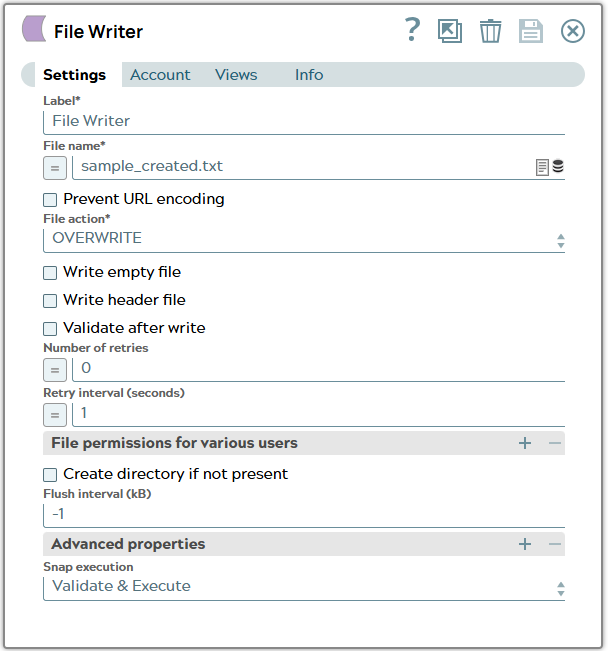
Task: Click the Flush interval kB field
Action: [x=304, y=515]
